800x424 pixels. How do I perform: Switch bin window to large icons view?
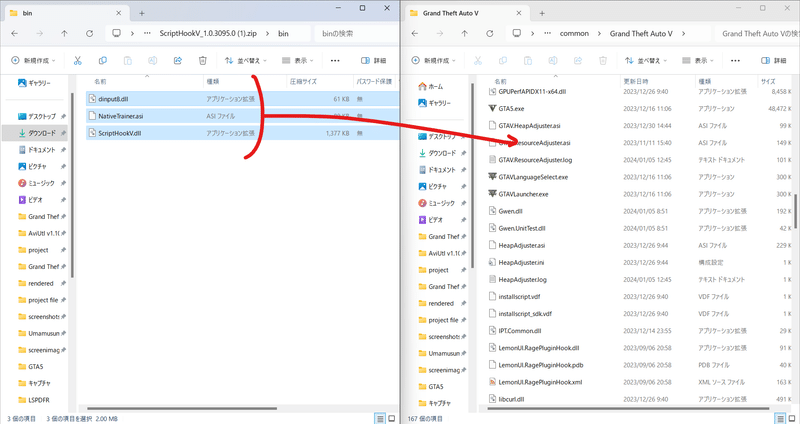(x=392, y=419)
